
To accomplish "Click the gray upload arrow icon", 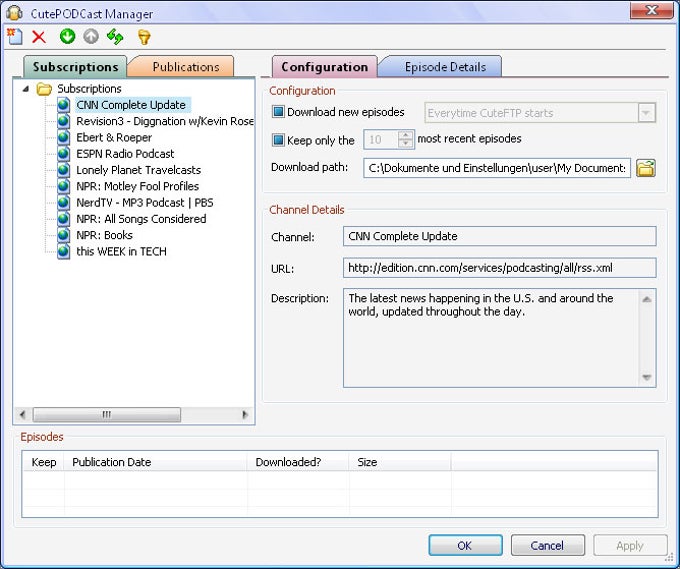I will (91, 36).
